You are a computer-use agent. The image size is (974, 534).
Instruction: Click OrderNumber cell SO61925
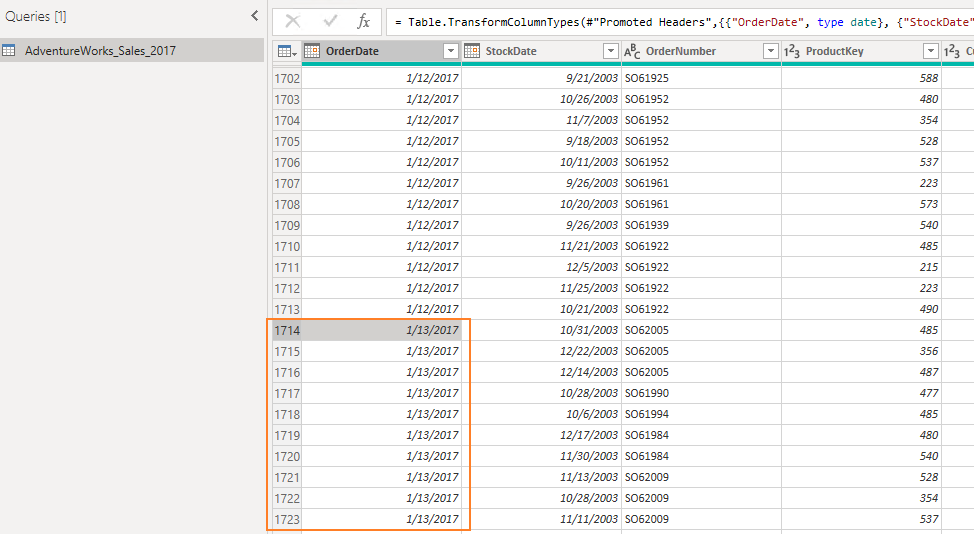click(701, 78)
